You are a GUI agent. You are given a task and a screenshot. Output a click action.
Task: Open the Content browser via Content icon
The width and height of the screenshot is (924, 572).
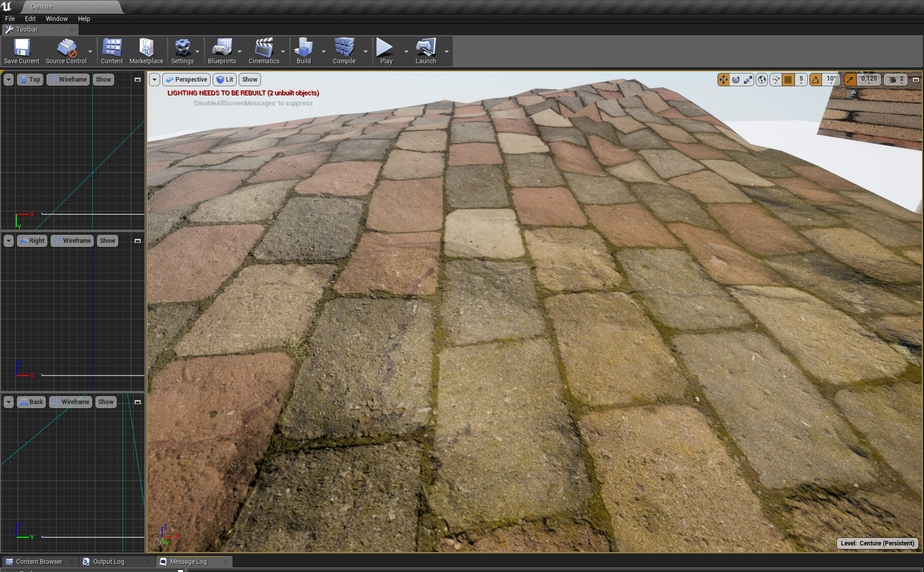click(x=111, y=48)
